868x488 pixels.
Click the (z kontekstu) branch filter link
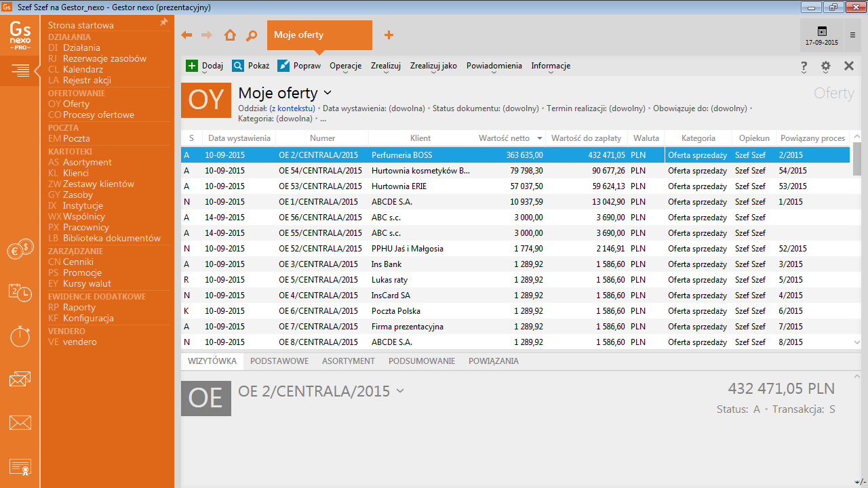click(x=292, y=108)
